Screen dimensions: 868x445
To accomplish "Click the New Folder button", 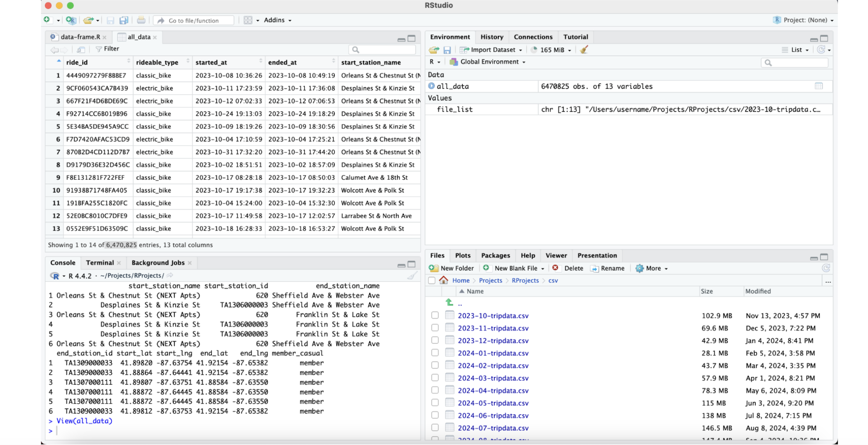I will click(x=451, y=268).
